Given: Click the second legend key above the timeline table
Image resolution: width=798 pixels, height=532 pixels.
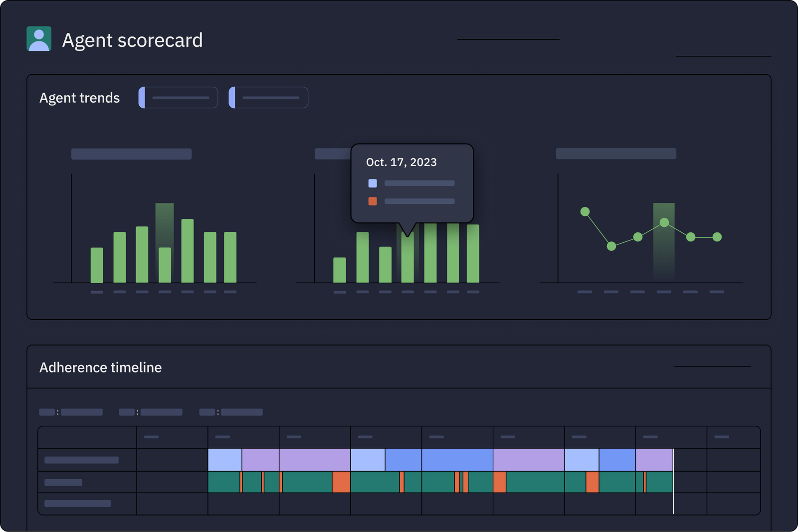Looking at the screenshot, I should (x=151, y=412).
